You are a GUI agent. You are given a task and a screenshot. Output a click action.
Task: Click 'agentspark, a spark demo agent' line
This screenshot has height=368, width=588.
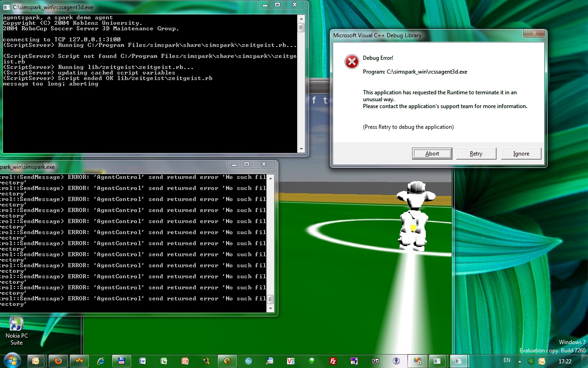click(x=58, y=17)
